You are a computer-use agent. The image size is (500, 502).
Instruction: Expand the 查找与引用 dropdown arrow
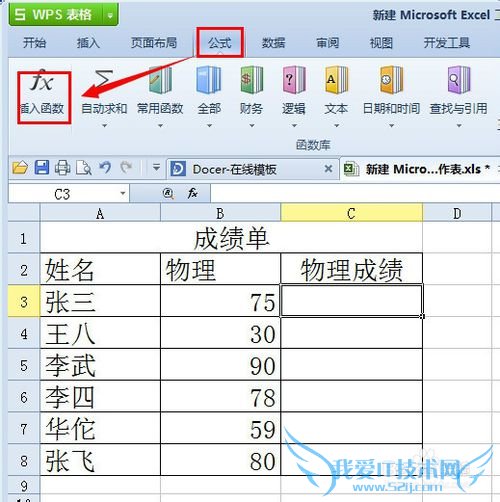coord(459,126)
